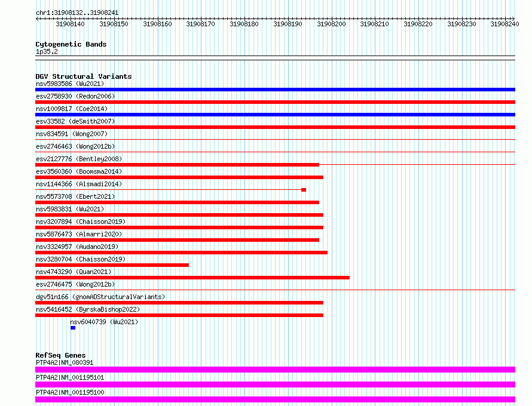The width and height of the screenshot is (532, 406).
Task: Click the red nsv5573708 variant bar
Action: [x=177, y=202]
